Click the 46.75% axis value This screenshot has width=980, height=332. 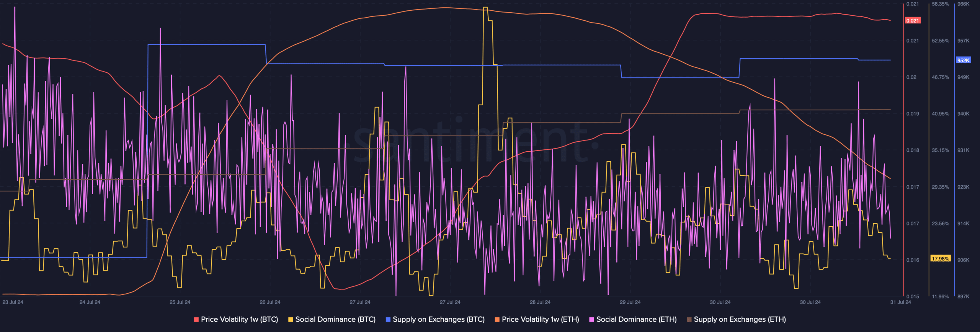pos(941,77)
